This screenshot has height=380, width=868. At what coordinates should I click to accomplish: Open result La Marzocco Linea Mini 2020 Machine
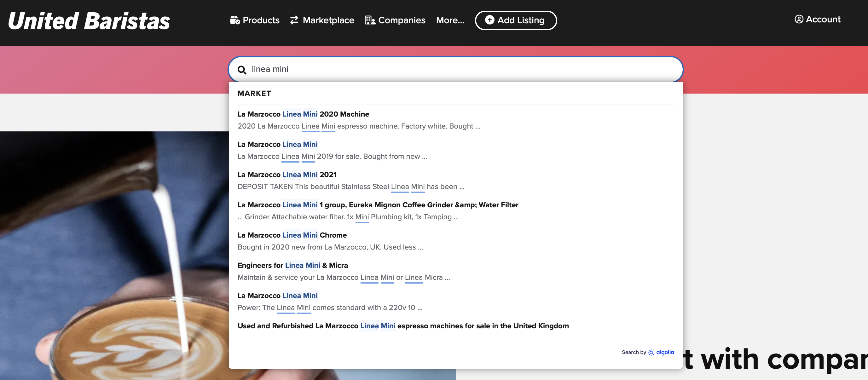tap(303, 114)
